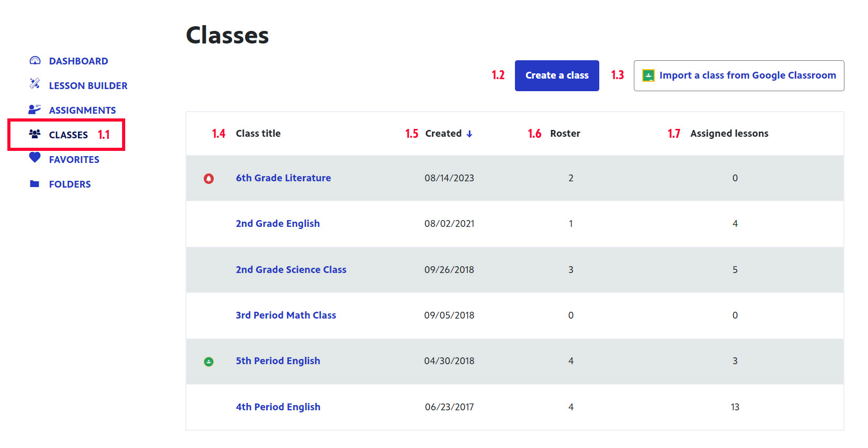
Task: Sort the table by Class title
Action: [x=258, y=134]
